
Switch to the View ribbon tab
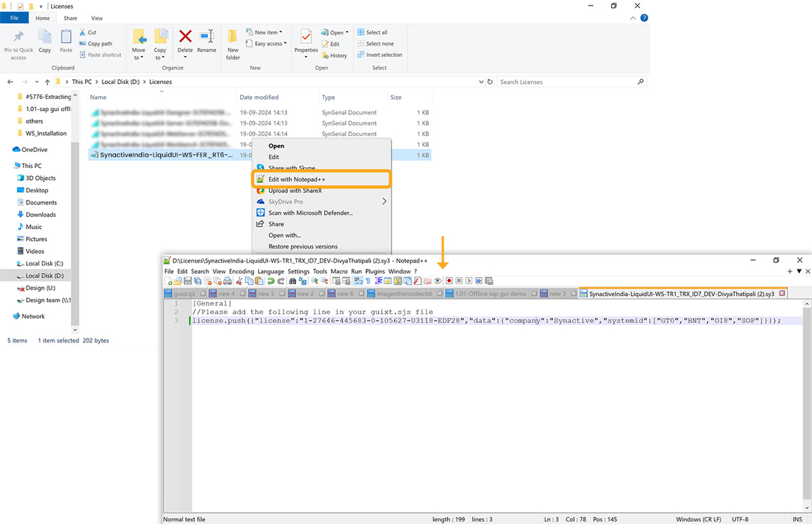click(97, 18)
